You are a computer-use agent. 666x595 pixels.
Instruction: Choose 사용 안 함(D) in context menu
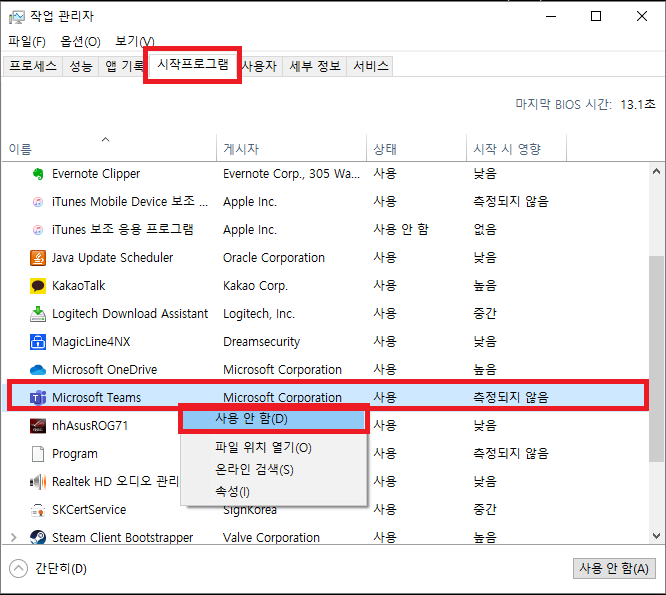(x=274, y=419)
